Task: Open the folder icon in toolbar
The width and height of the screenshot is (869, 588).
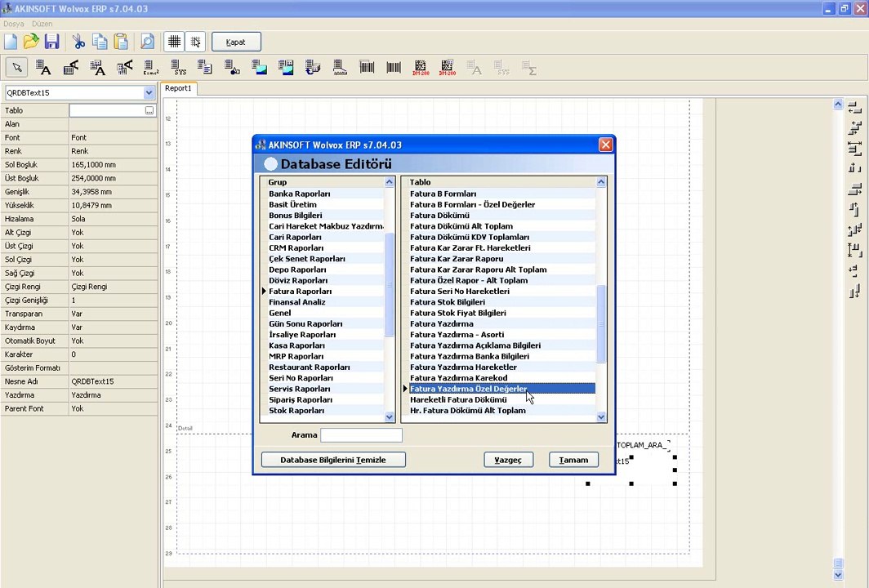Action: coord(31,42)
